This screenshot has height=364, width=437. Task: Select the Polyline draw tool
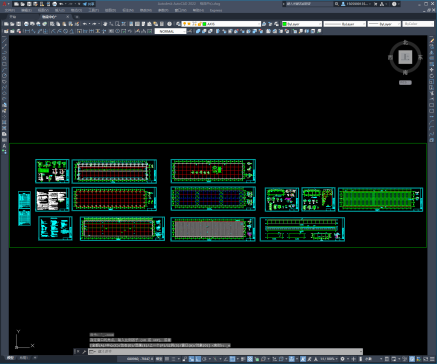coord(4,52)
